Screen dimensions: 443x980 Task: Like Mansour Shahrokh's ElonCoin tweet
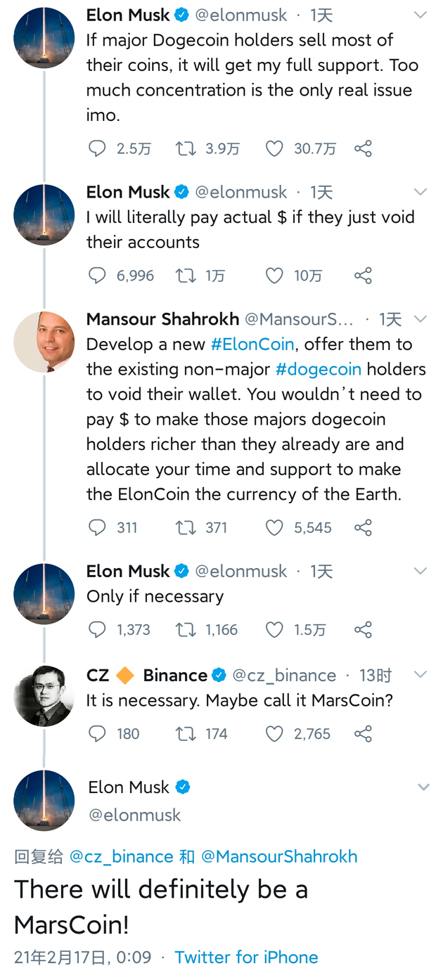coord(274,527)
